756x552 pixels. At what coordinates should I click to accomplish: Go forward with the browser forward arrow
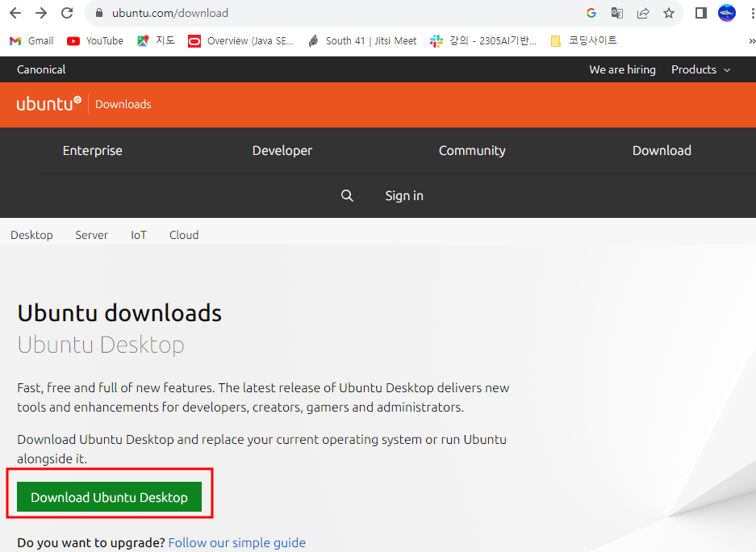(x=41, y=13)
